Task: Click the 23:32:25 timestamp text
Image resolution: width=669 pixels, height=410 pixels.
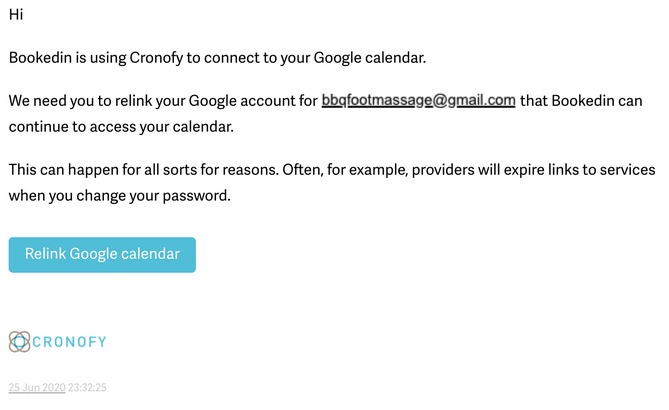Action: pyautogui.click(x=87, y=387)
